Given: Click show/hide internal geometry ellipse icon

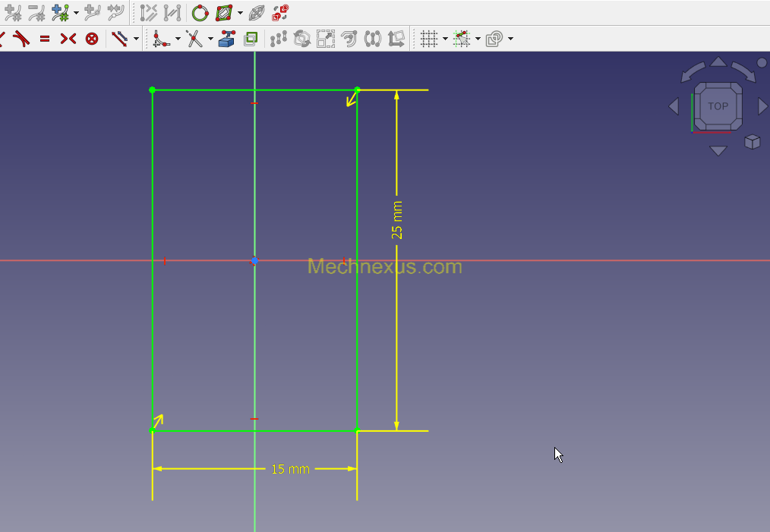Looking at the screenshot, I should [x=257, y=13].
